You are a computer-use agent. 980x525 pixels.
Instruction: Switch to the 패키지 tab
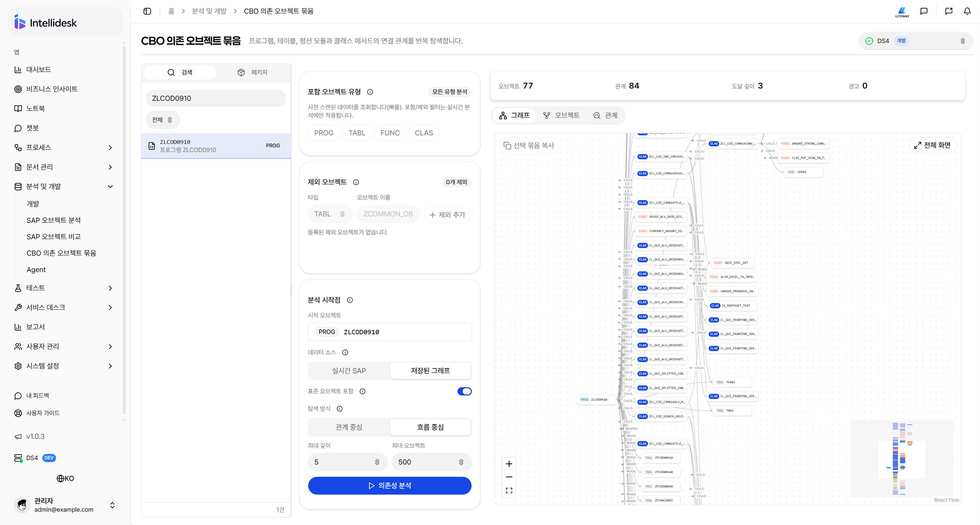click(252, 72)
